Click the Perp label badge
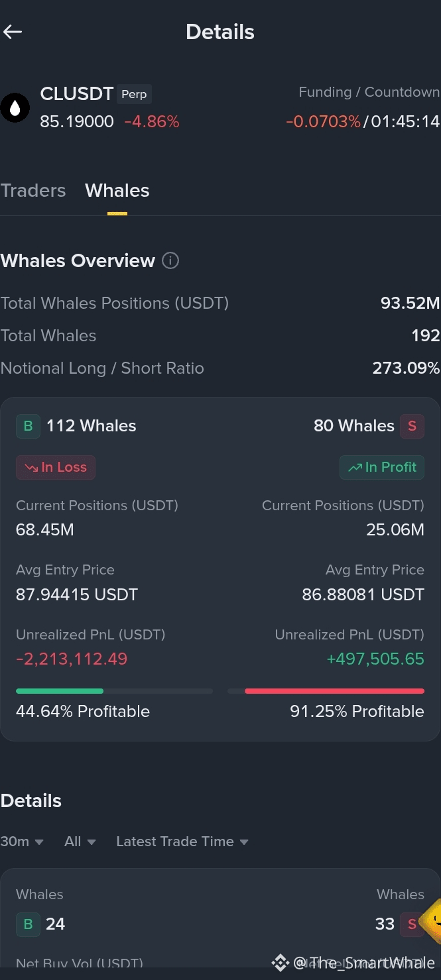The image size is (441, 980). pos(134,94)
